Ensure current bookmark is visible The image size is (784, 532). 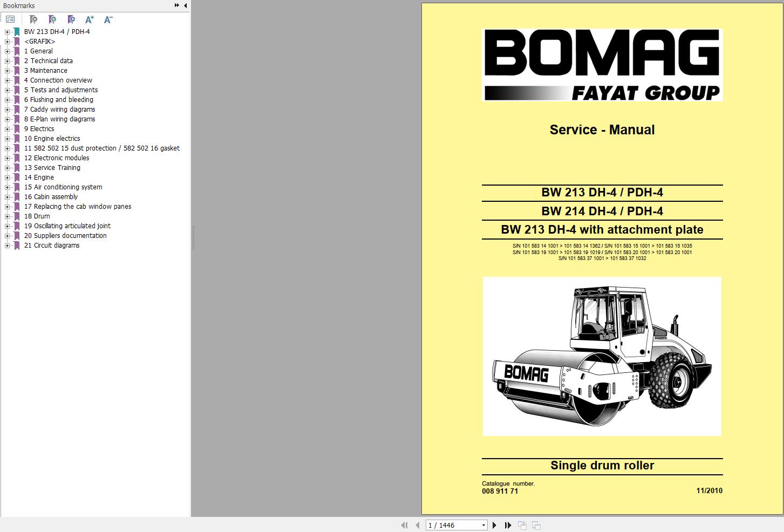coord(71,19)
